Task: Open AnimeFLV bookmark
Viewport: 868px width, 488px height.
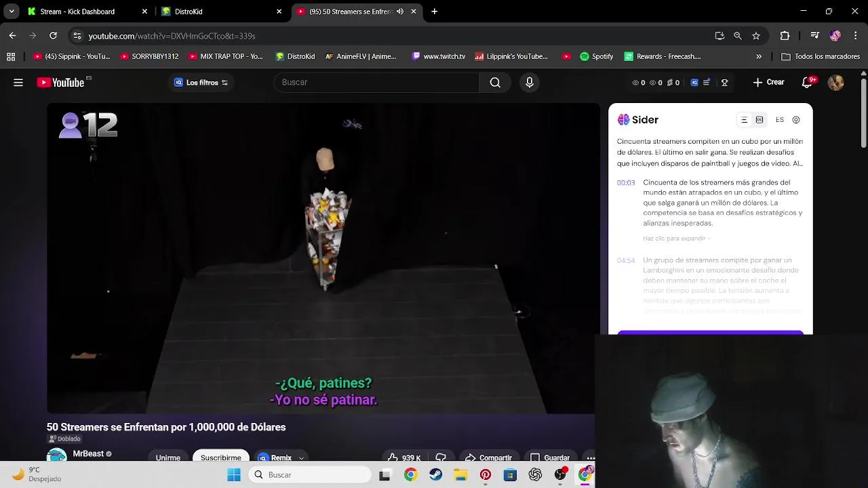Action: (x=361, y=57)
